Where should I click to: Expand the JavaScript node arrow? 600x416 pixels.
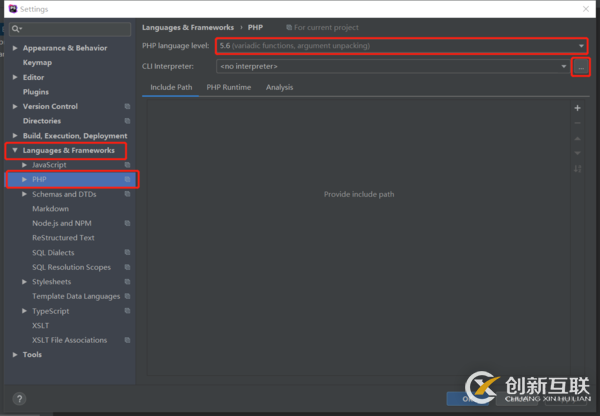[24, 165]
